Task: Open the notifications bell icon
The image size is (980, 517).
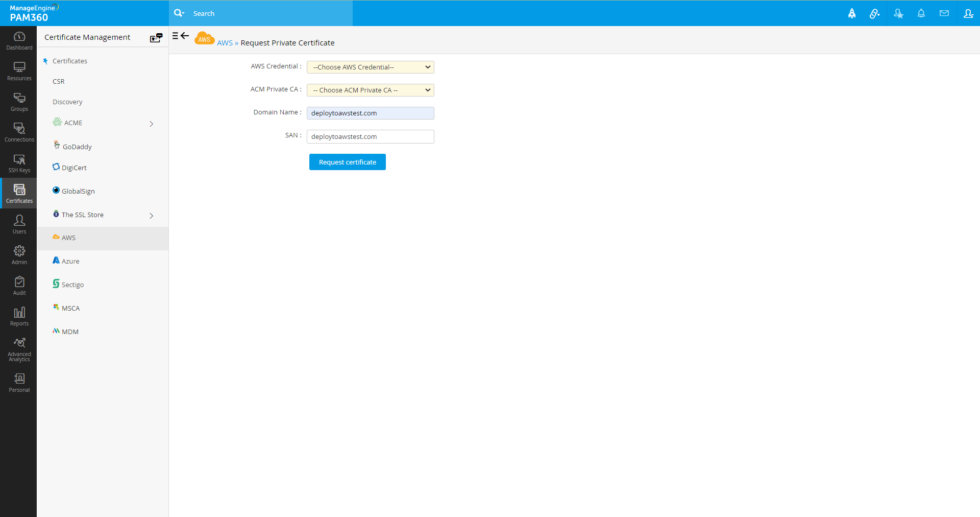Action: pos(921,14)
